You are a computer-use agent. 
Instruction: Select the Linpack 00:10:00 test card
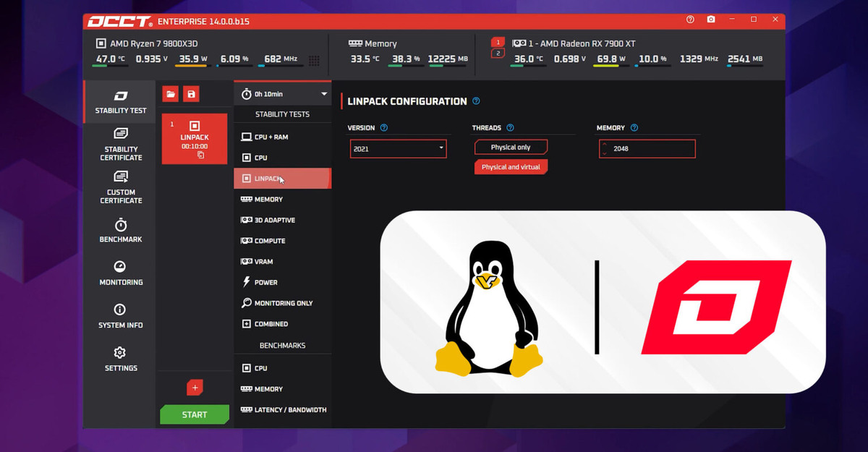(195, 138)
